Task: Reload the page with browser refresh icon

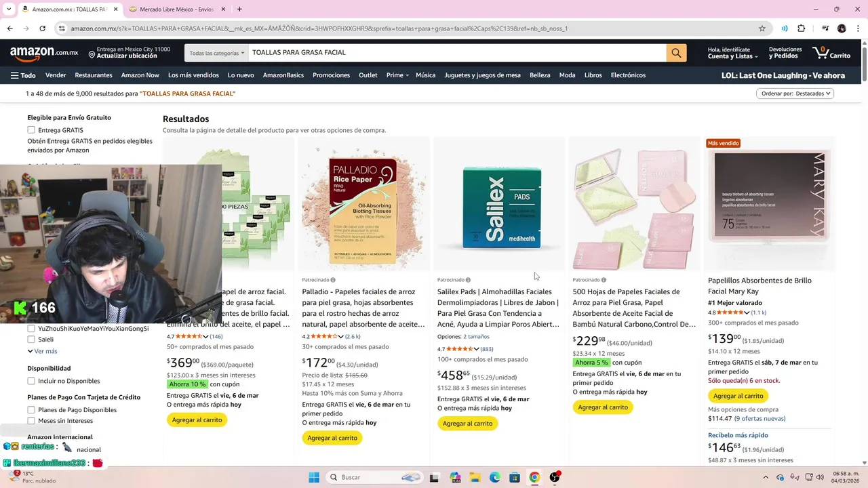Action: coord(42,28)
